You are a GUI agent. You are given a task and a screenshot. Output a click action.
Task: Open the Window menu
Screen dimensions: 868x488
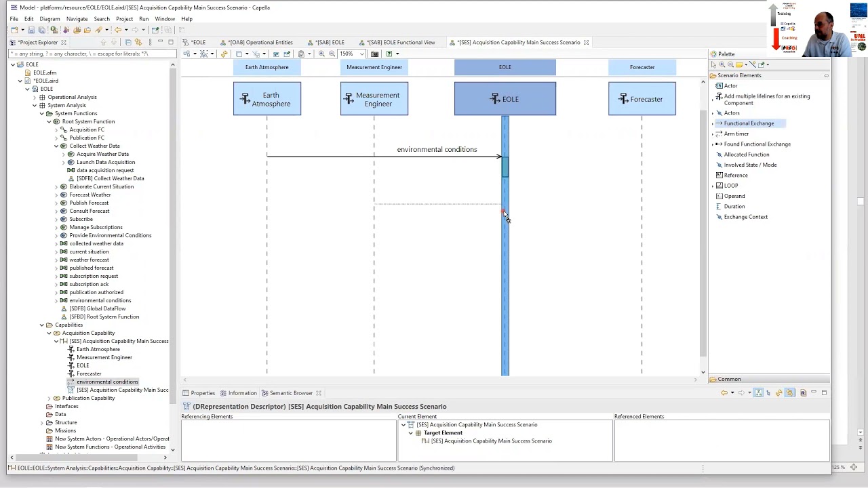(x=165, y=19)
